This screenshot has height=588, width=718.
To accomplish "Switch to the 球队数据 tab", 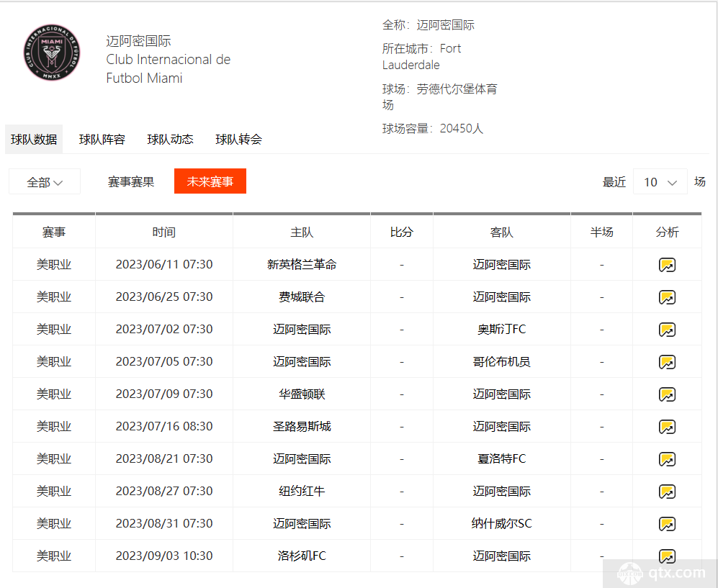I will (34, 139).
